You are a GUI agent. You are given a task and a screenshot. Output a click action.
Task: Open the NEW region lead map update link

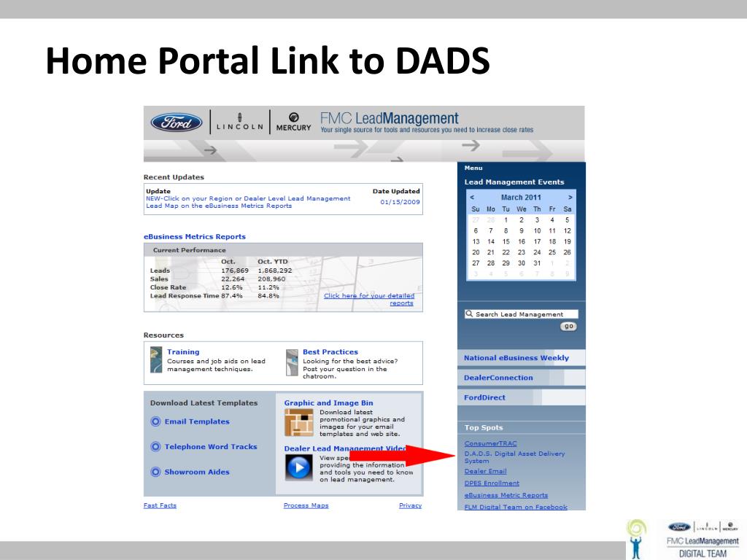[x=248, y=202]
